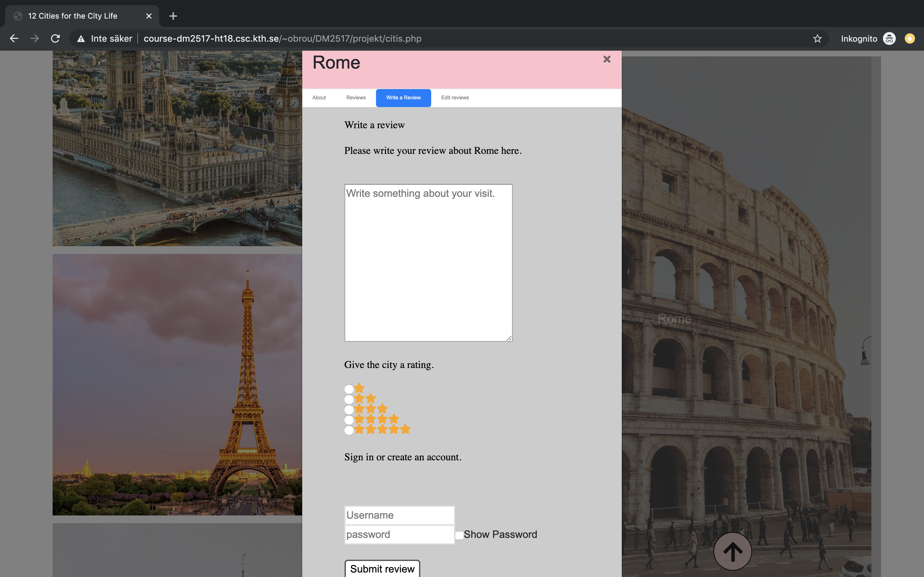Screen dimensions: 924x577
Task: Open a new browser tab
Action: point(173,16)
